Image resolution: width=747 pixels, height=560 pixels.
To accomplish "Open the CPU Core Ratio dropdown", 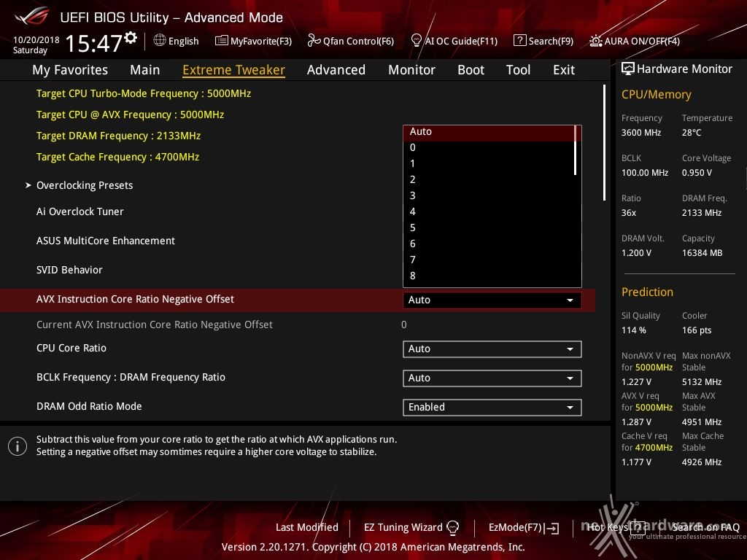I will [x=492, y=349].
